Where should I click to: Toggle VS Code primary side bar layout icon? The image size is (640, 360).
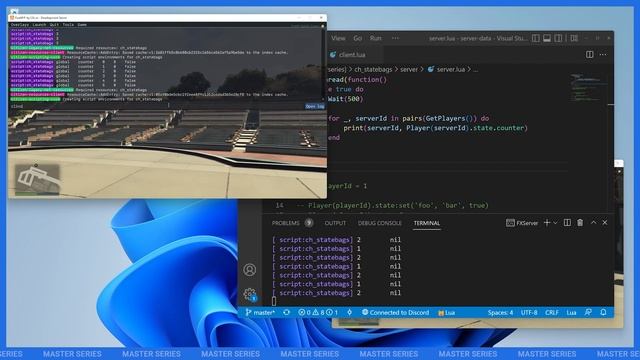point(536,38)
